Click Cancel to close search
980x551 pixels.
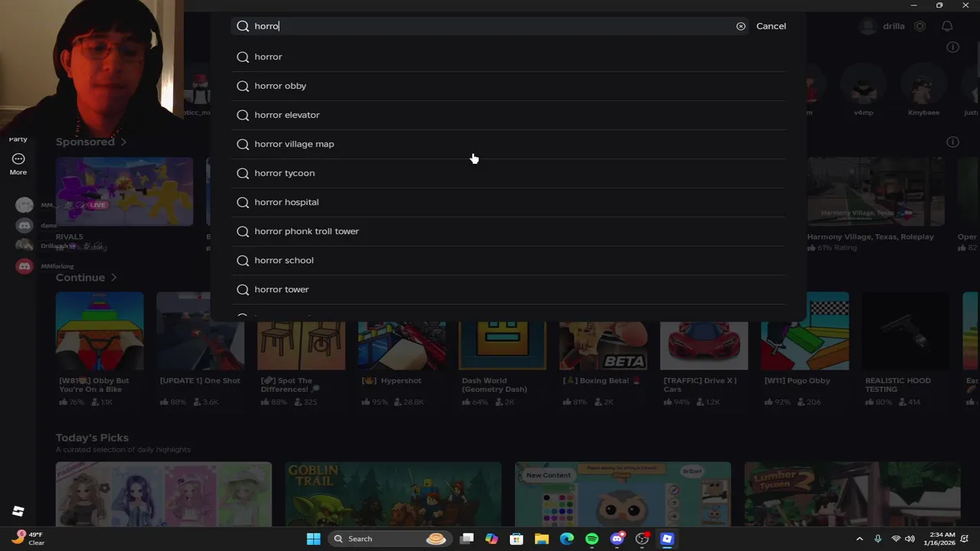point(771,26)
